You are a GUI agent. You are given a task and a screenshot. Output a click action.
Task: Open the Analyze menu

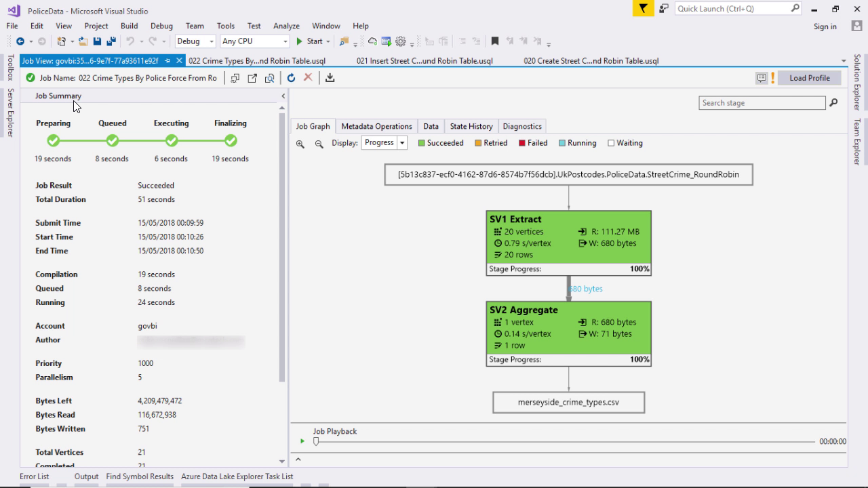point(286,26)
